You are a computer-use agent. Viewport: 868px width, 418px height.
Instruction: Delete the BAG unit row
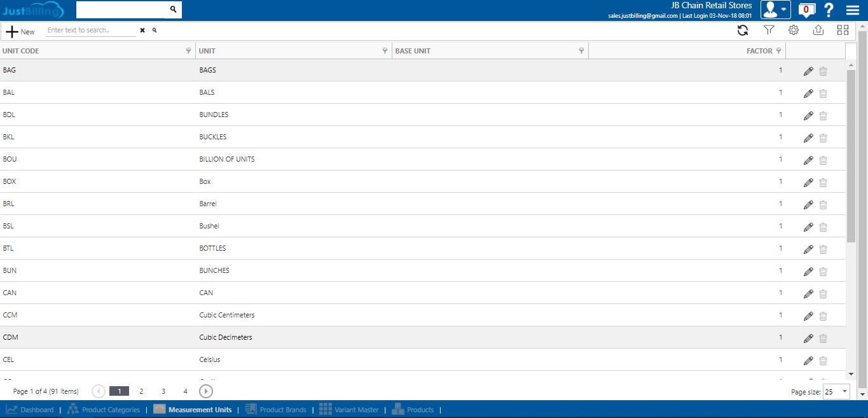click(823, 71)
